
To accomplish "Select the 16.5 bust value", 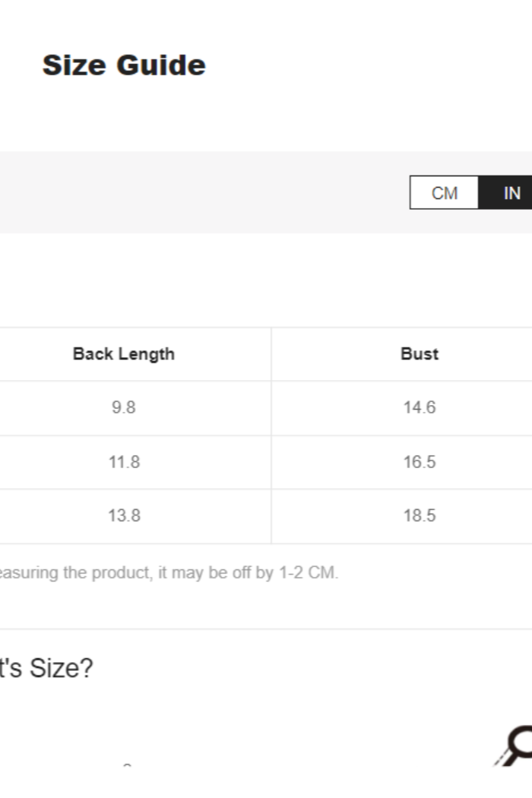I will tap(420, 462).
